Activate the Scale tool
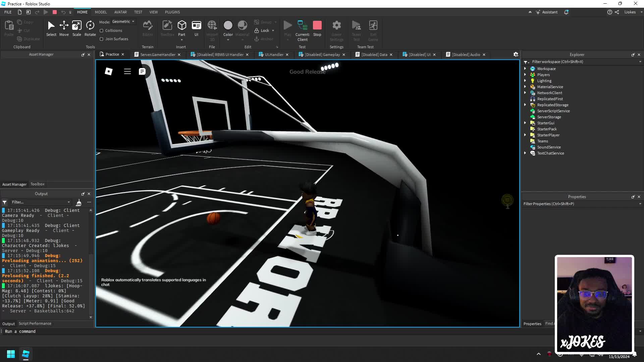Image resolution: width=644 pixels, height=362 pixels. point(76,28)
